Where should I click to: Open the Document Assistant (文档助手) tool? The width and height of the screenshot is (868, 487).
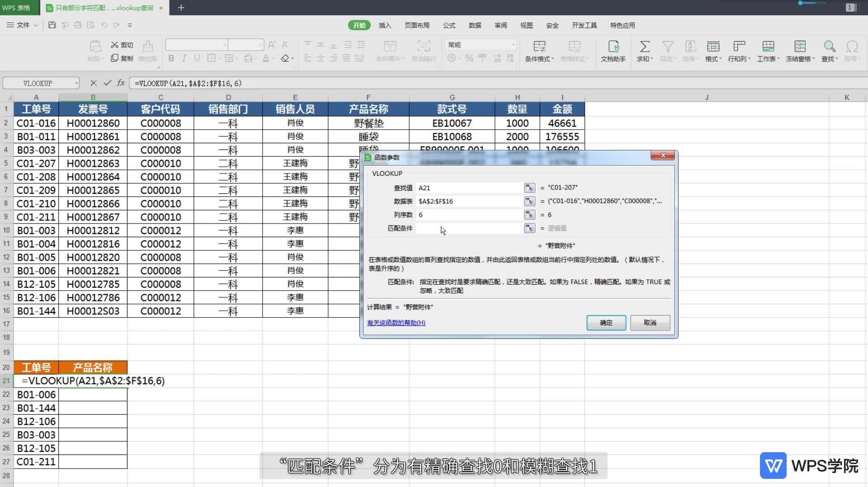click(x=613, y=51)
